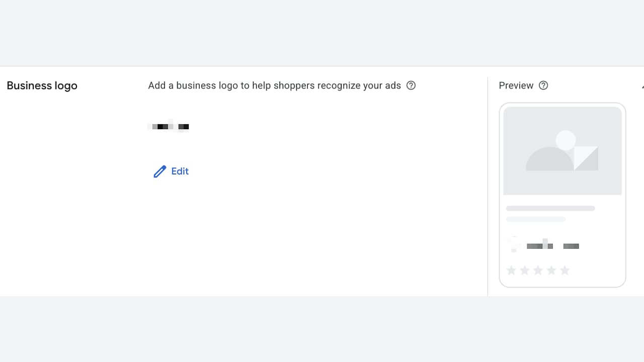Click the short gray subtitle placeholder line
Viewport: 644px width, 362px height.
click(536, 219)
